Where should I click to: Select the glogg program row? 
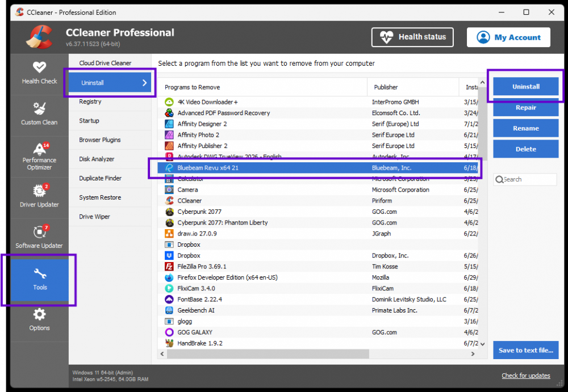click(318, 322)
